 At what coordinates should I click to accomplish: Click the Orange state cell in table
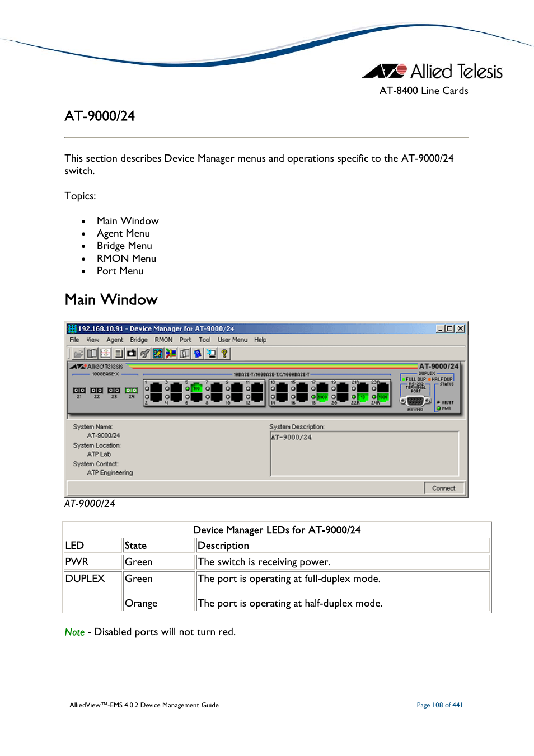(x=141, y=603)
